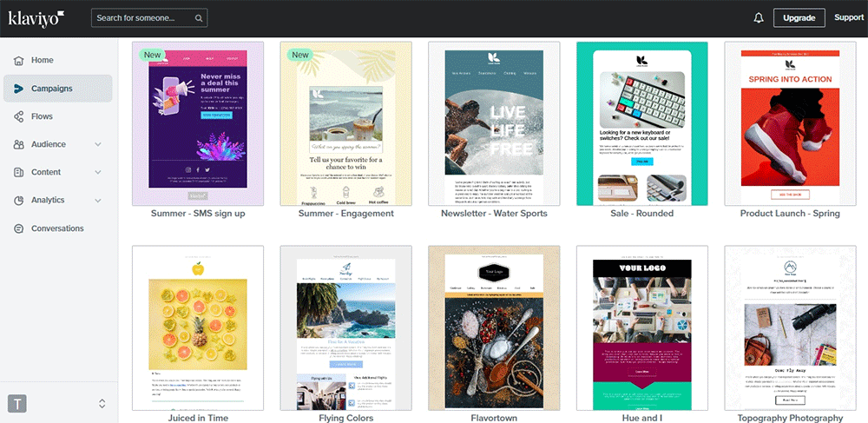The height and width of the screenshot is (423, 868).
Task: Select the Newsletter - Water Sports template
Action: tap(494, 123)
